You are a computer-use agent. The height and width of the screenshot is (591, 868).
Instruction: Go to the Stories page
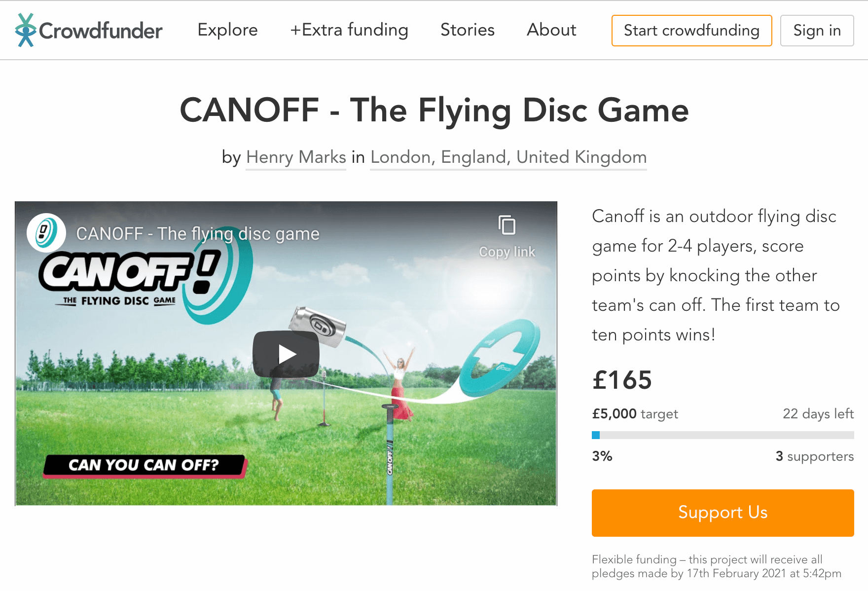[467, 30]
